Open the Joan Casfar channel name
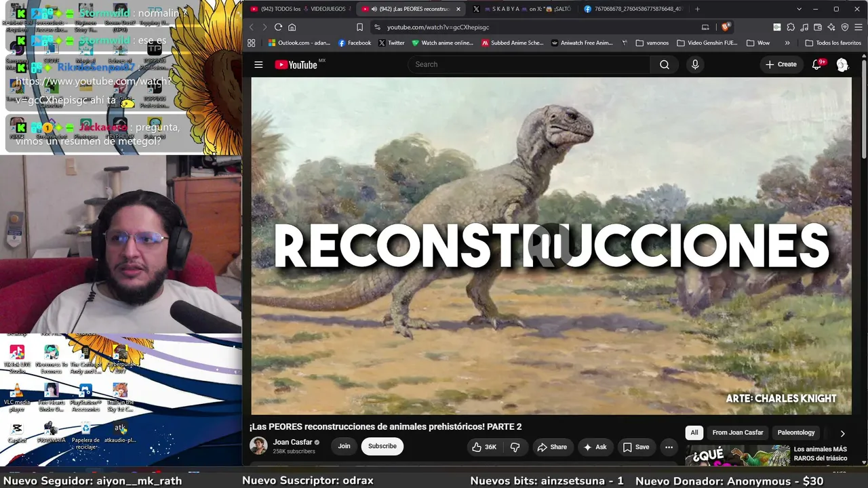868x488 pixels. tap(292, 442)
